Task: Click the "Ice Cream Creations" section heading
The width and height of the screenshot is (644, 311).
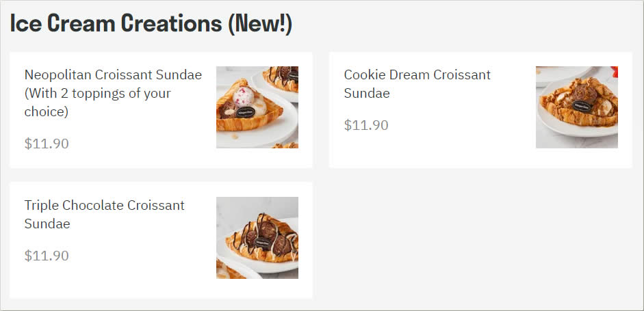Action: [x=116, y=23]
